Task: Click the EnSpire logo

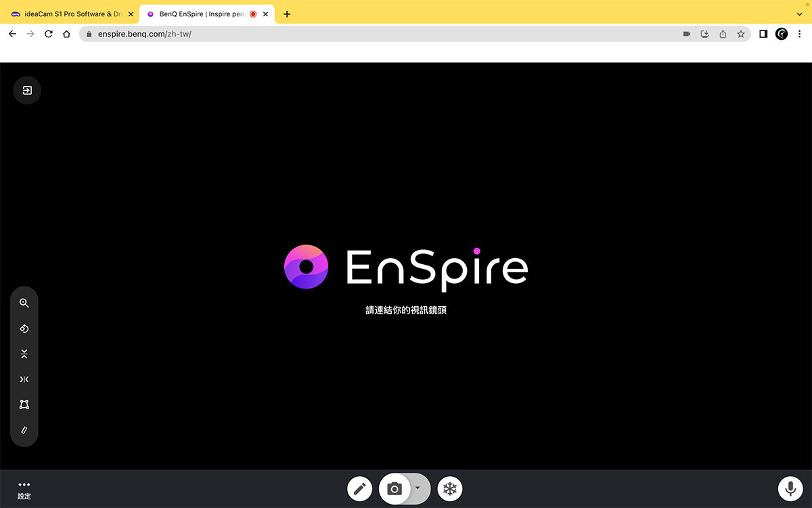Action: (406, 268)
